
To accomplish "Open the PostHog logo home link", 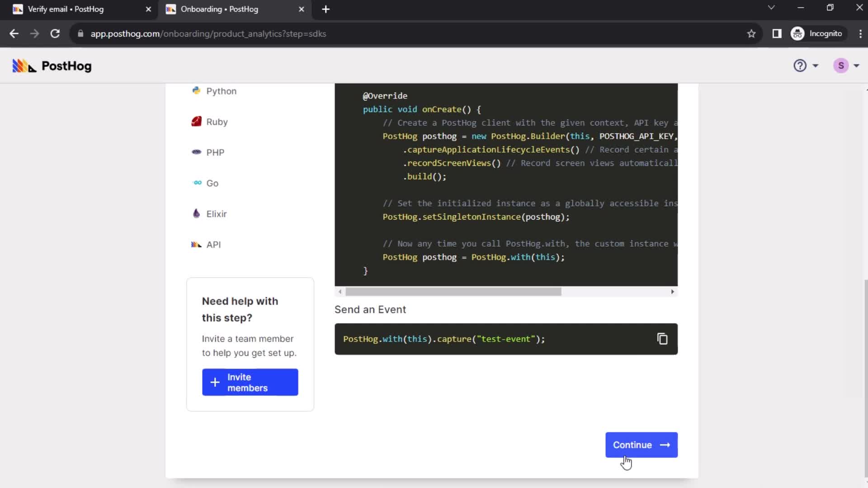I will (52, 66).
